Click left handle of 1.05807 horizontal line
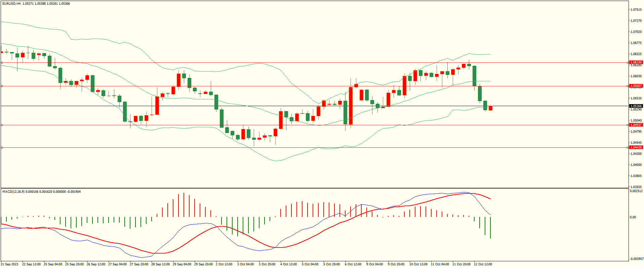644x268 pixels. (2, 86)
